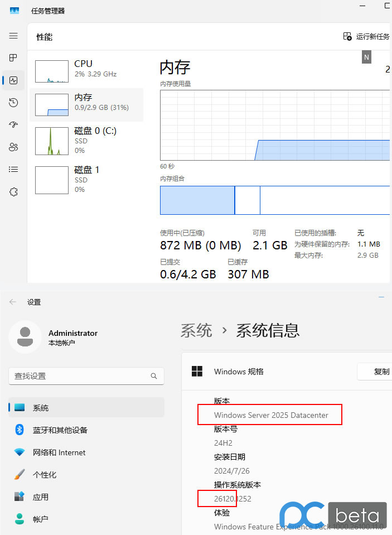
Task: Click OS build number 26120.1252 text
Action: coord(233,499)
